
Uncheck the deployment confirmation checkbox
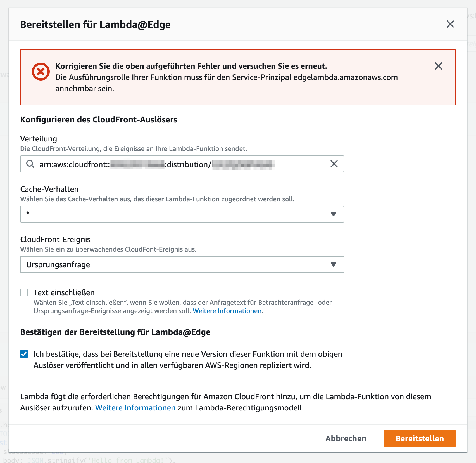click(24, 354)
